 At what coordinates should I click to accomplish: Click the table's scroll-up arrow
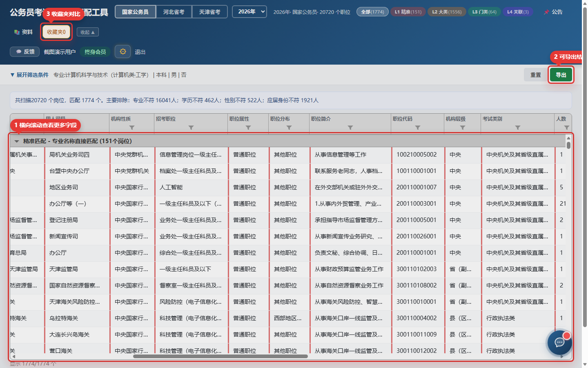(x=568, y=138)
